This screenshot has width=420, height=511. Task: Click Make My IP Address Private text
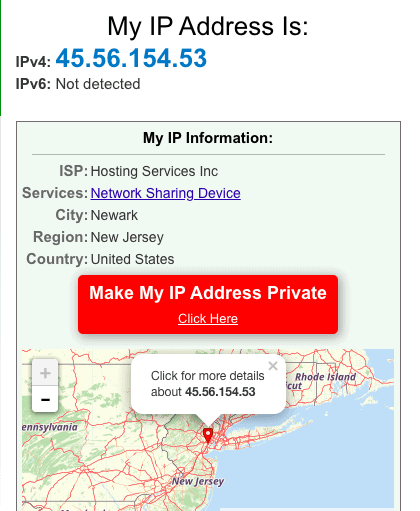(x=208, y=293)
